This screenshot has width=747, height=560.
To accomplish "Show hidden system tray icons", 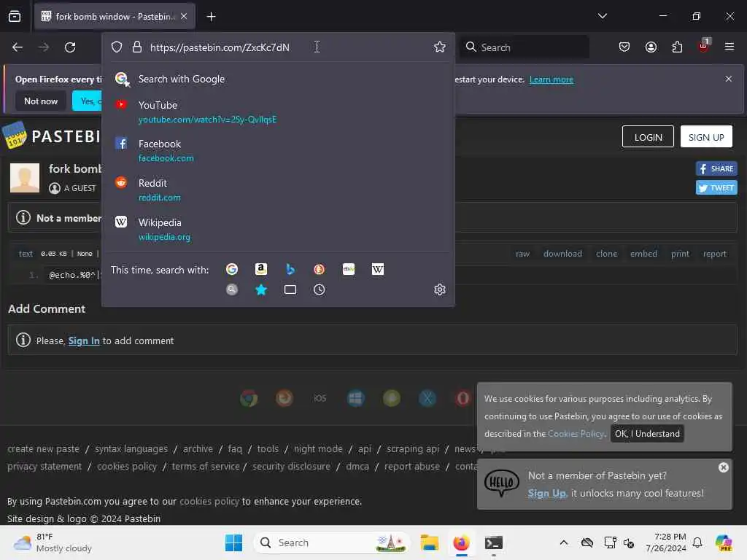I will (564, 542).
